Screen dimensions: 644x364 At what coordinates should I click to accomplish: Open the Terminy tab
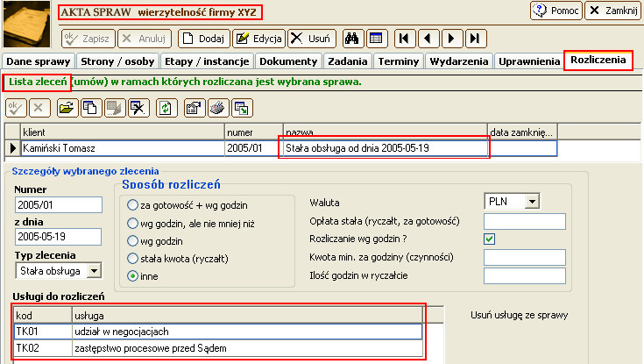(x=399, y=61)
